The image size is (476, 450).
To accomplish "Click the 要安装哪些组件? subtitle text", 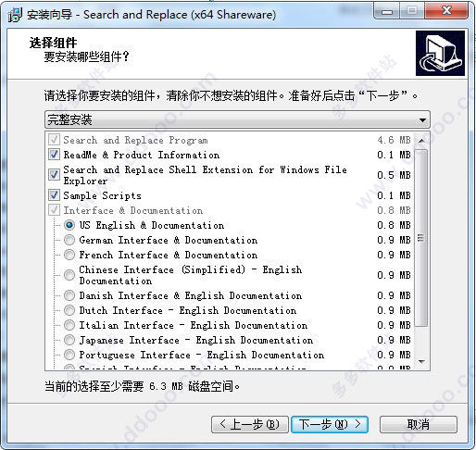I will click(86, 56).
